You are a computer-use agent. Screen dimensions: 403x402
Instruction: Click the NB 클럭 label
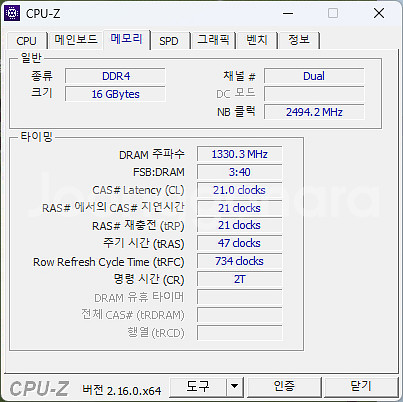236,112
